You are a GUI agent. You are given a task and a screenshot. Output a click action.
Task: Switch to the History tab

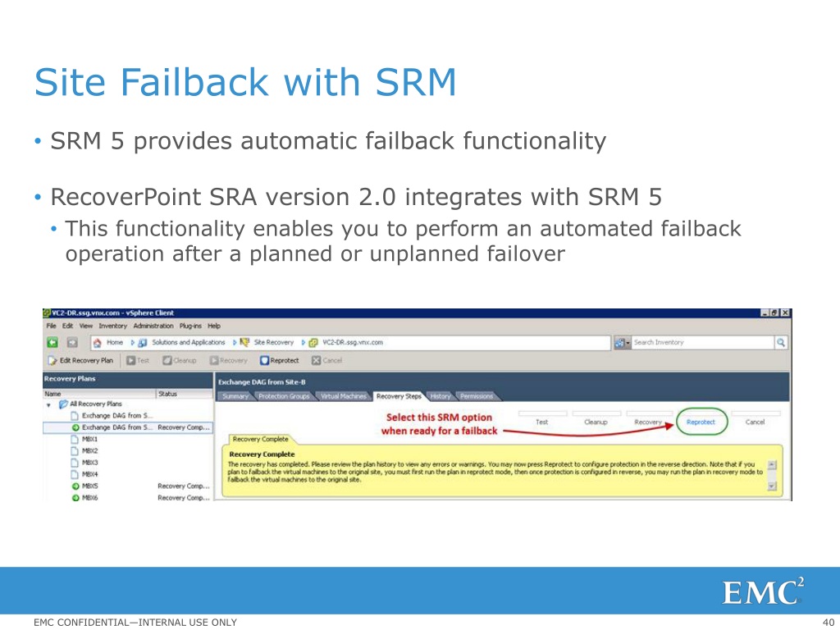point(441,396)
